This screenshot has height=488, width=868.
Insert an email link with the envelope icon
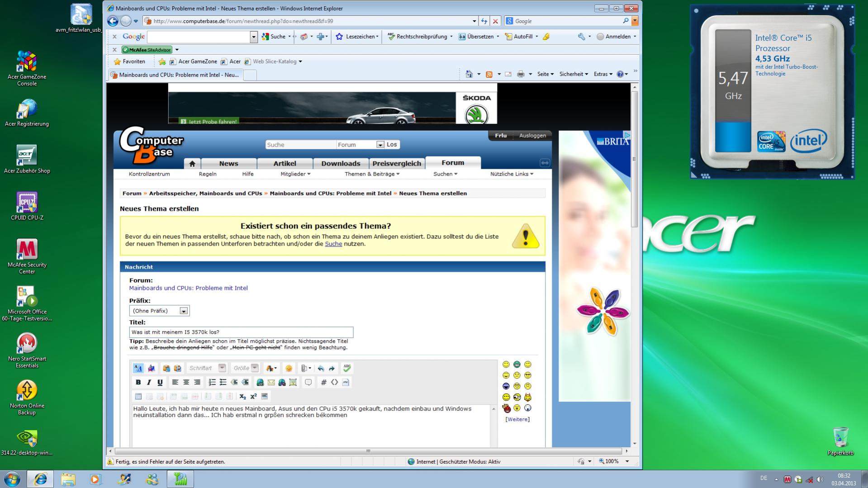coord(271,382)
